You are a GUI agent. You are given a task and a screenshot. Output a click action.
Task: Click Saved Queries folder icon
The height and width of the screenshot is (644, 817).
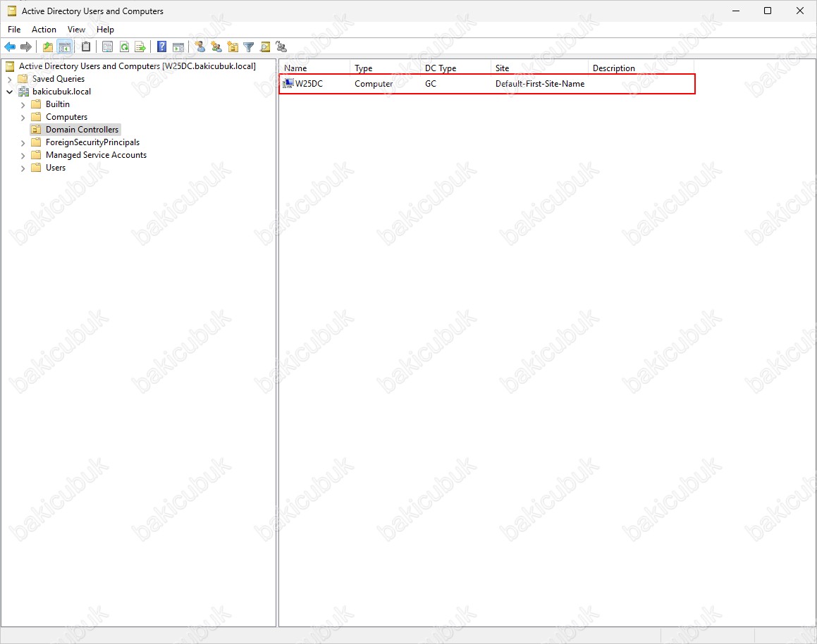tap(23, 79)
